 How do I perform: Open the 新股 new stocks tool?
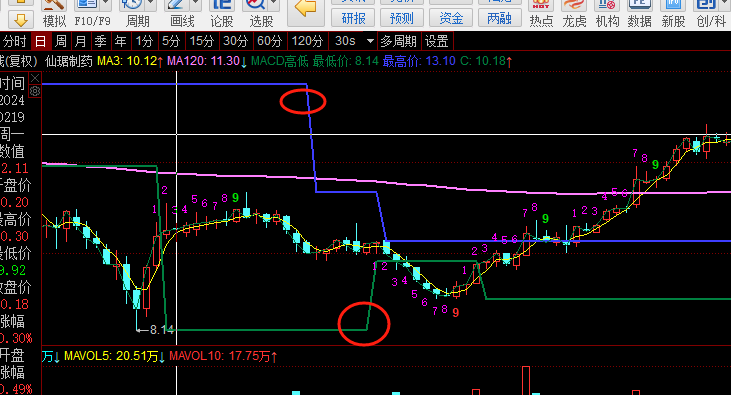click(x=673, y=14)
